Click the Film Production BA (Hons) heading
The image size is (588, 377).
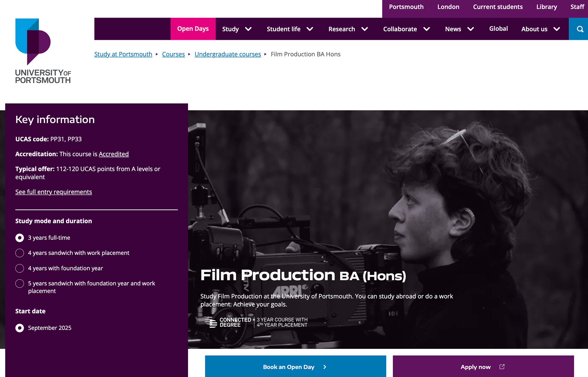tap(303, 275)
